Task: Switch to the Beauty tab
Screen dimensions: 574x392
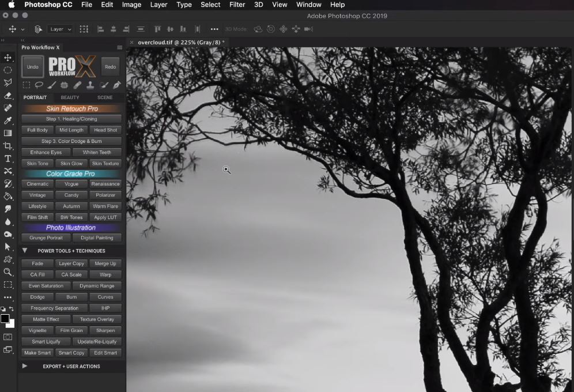Action: pyautogui.click(x=70, y=97)
